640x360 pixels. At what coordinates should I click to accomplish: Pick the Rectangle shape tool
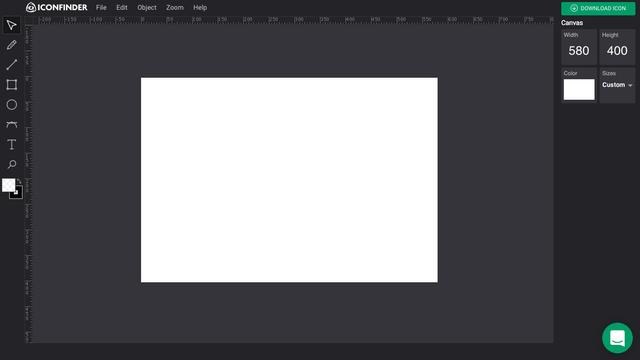[11, 85]
